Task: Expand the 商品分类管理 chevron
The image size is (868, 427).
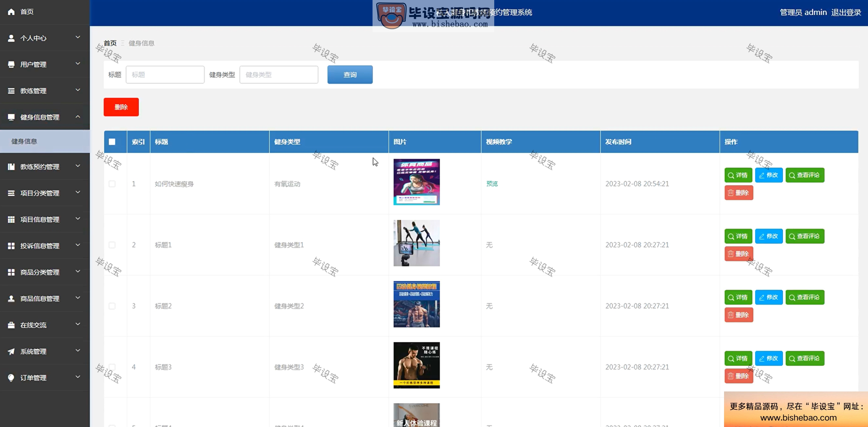Action: (78, 271)
